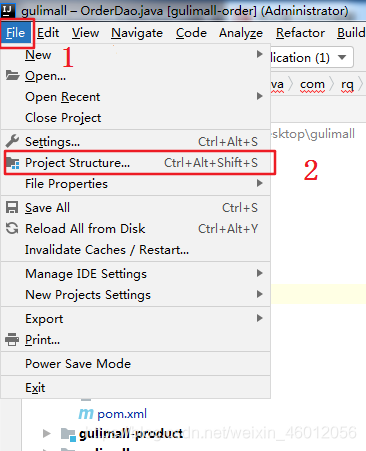Open the Refactor menu

pos(300,33)
